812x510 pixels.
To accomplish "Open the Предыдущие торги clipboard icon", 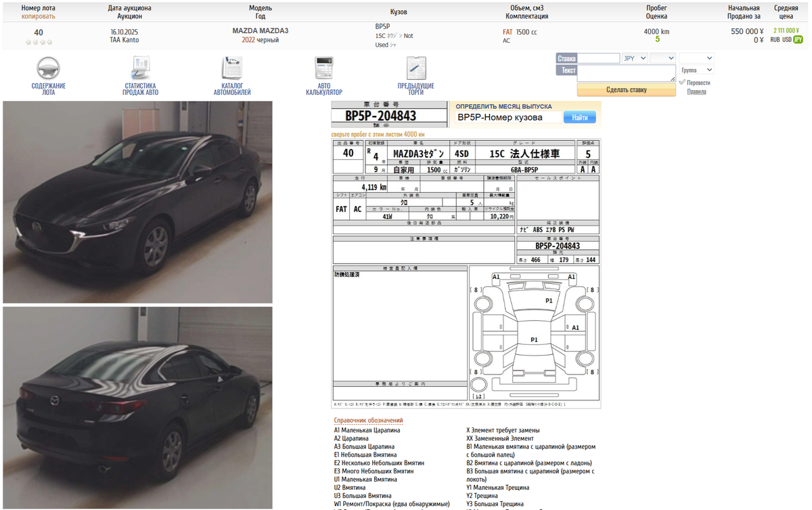I will click(x=416, y=68).
